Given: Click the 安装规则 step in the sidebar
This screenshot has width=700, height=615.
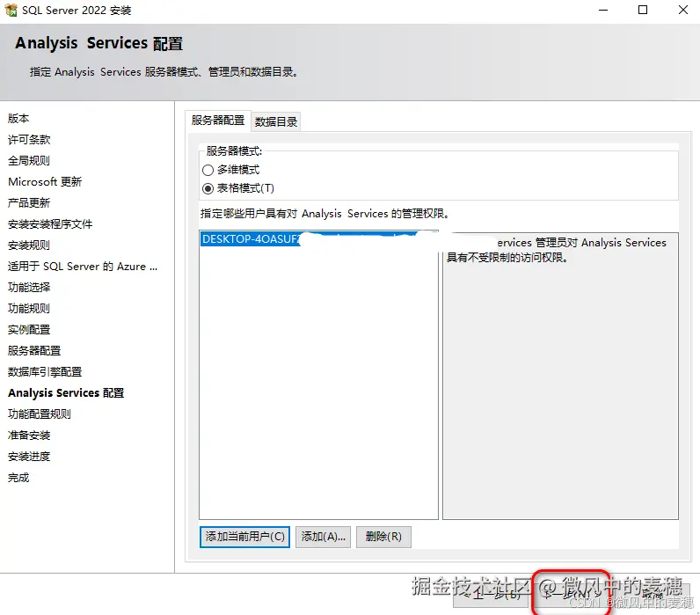Looking at the screenshot, I should point(30,245).
